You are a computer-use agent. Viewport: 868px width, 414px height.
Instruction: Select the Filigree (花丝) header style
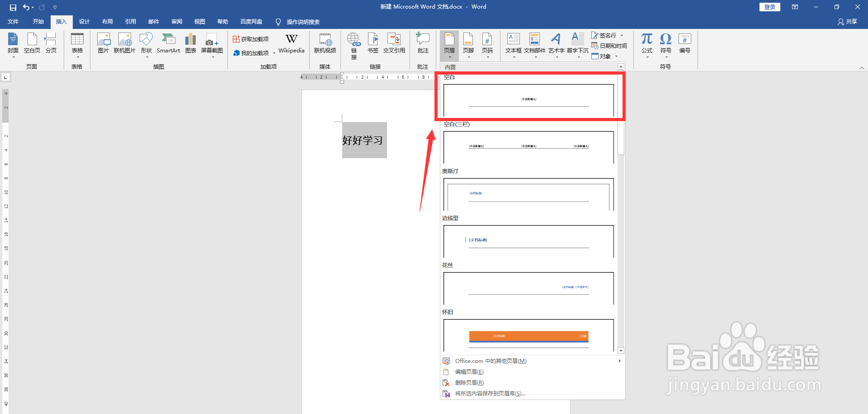528,288
